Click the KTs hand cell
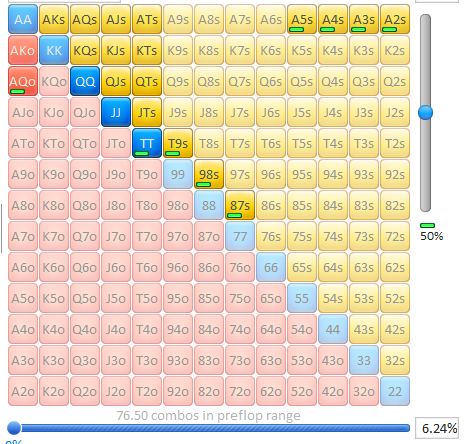The width and height of the screenshot is (467, 444). [x=147, y=50]
